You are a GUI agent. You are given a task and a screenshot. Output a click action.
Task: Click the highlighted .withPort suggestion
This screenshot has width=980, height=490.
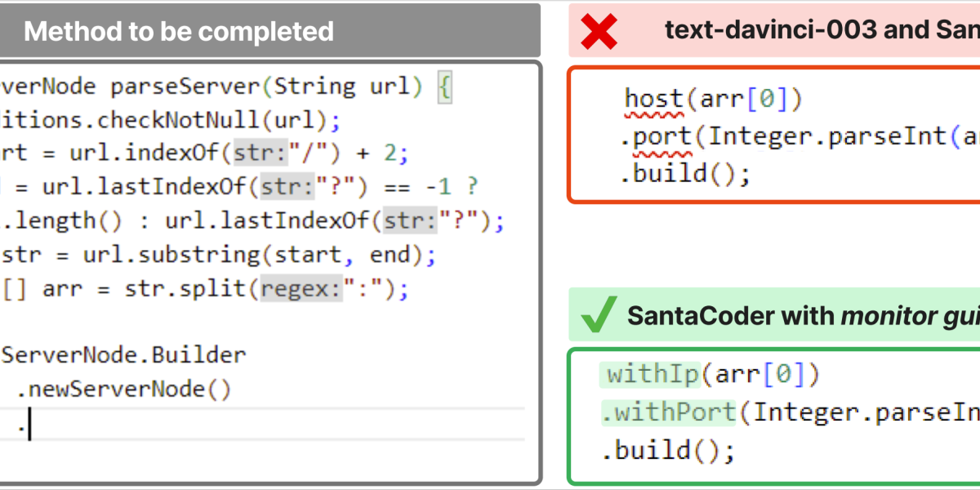[x=669, y=412]
